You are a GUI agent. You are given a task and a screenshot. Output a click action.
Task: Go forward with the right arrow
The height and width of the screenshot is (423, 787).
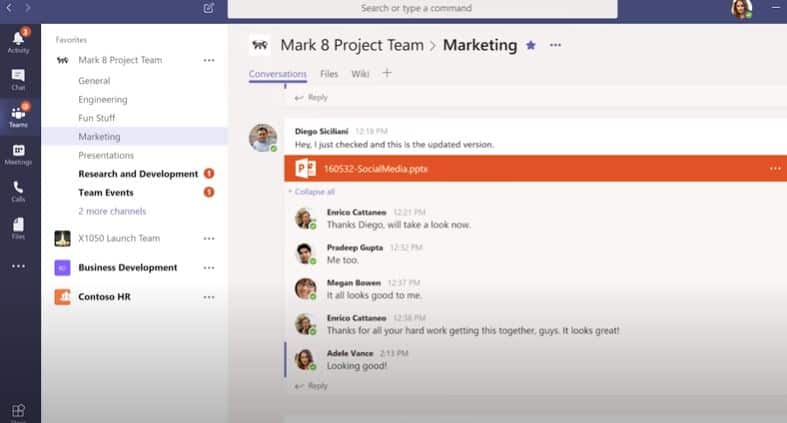click(28, 8)
